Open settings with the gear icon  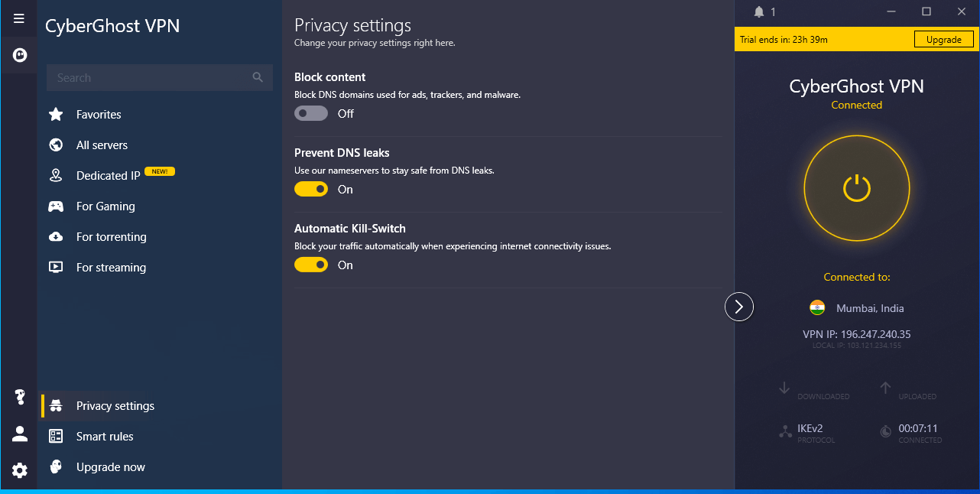(20, 471)
